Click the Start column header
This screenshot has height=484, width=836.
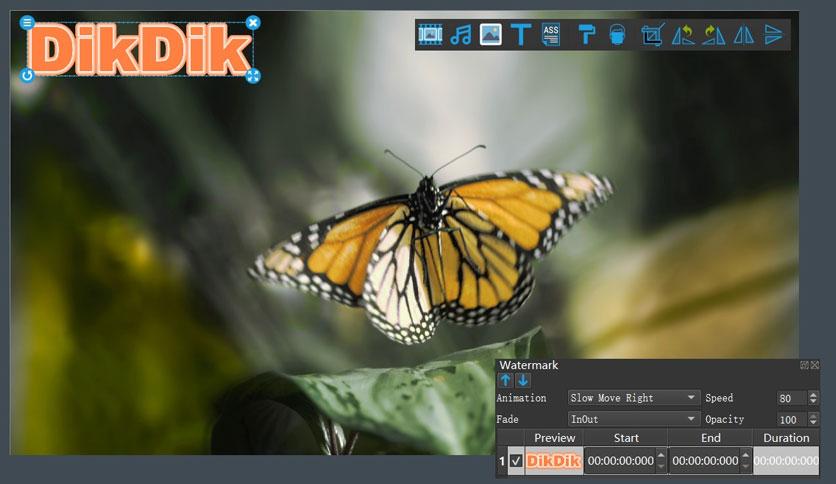[626, 438]
